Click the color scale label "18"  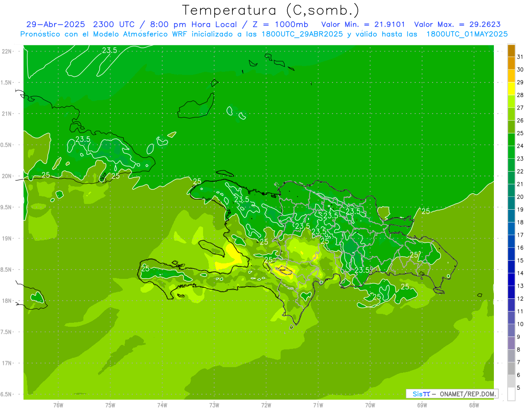coord(520,222)
